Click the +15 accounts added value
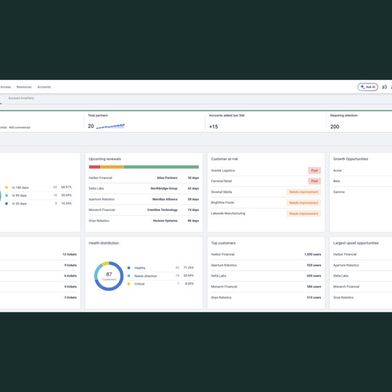Screen dimensions: 392x392 pos(213,127)
